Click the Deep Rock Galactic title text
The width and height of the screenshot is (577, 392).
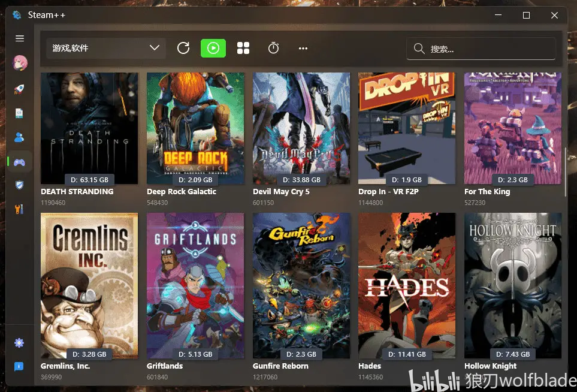point(182,191)
